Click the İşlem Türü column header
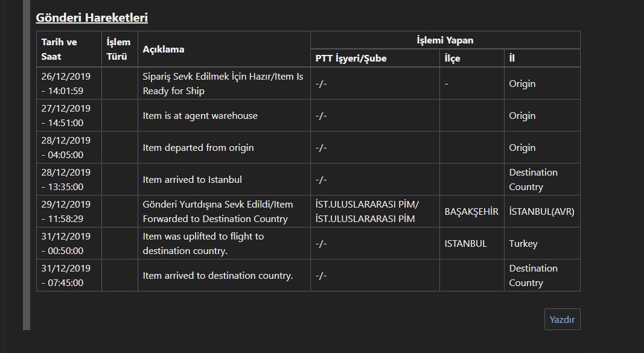Viewport: 644px width, 353px height. (x=120, y=49)
